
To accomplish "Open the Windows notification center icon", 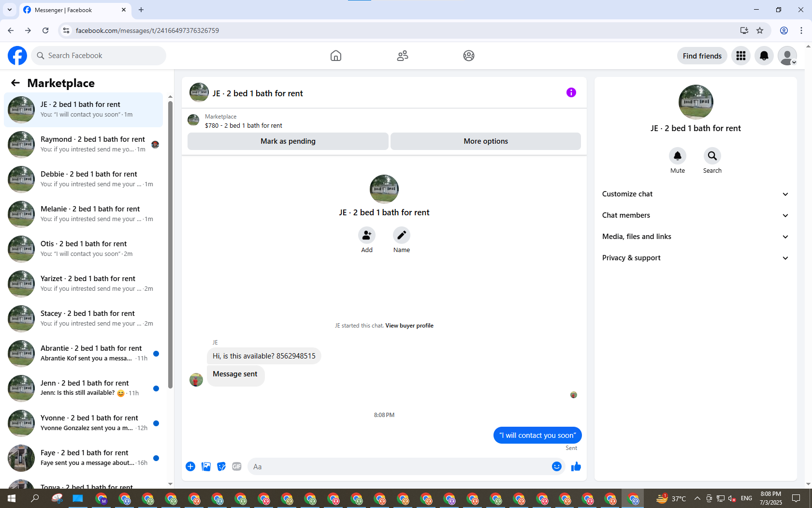I will tap(796, 498).
